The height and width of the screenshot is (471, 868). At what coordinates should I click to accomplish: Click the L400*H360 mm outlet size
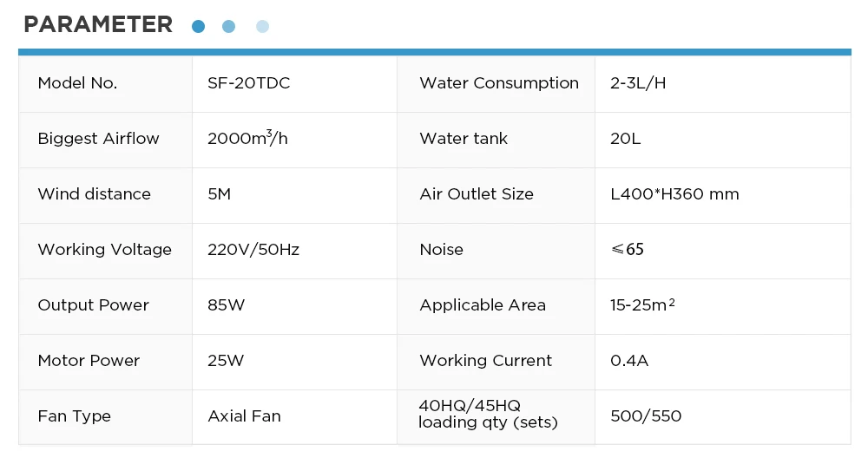(x=674, y=193)
